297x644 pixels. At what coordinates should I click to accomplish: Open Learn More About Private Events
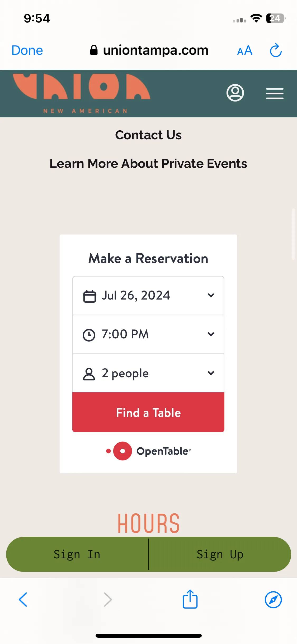[x=148, y=164]
